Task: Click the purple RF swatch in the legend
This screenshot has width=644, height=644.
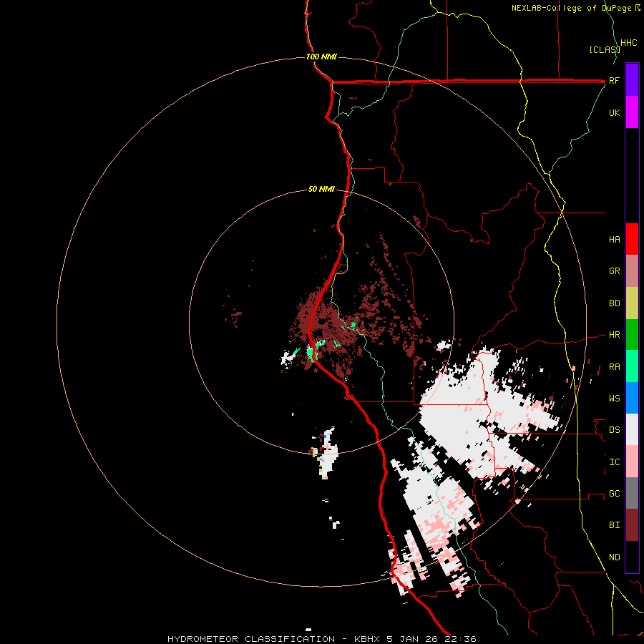Action: tap(632, 79)
